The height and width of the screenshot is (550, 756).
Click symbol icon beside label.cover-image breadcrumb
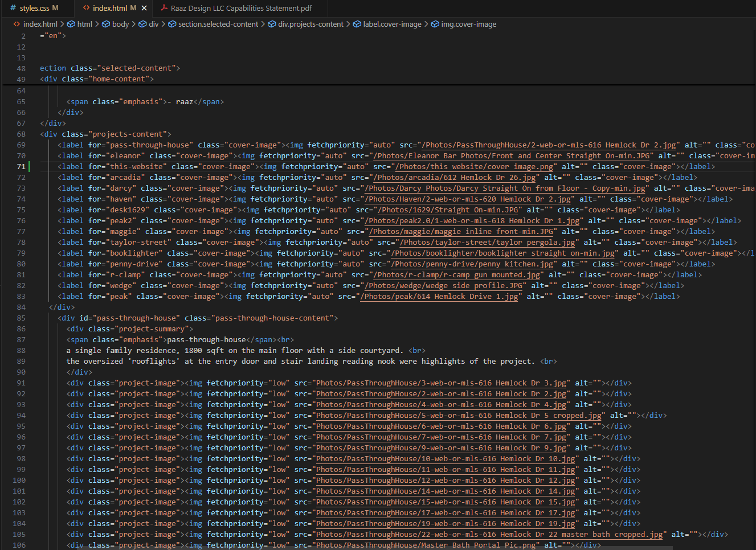click(357, 24)
